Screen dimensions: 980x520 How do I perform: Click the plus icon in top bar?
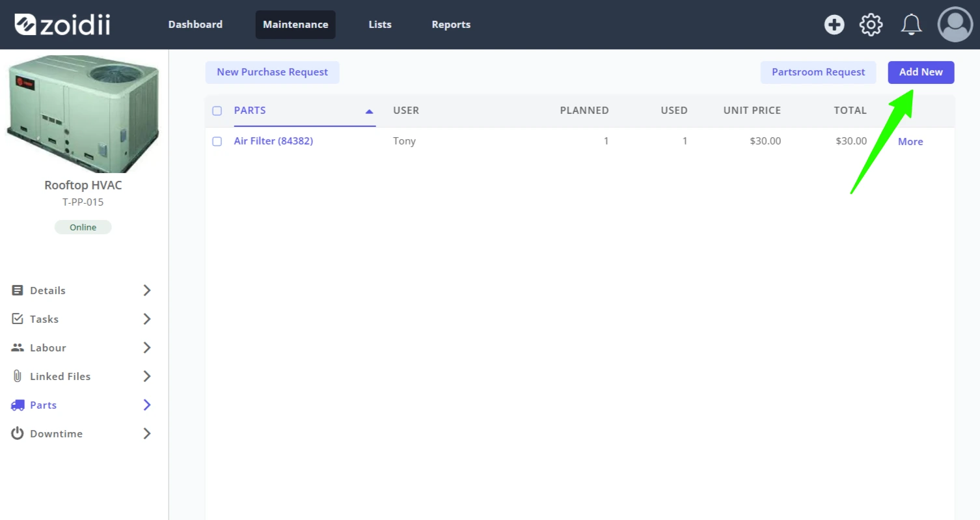(x=834, y=25)
